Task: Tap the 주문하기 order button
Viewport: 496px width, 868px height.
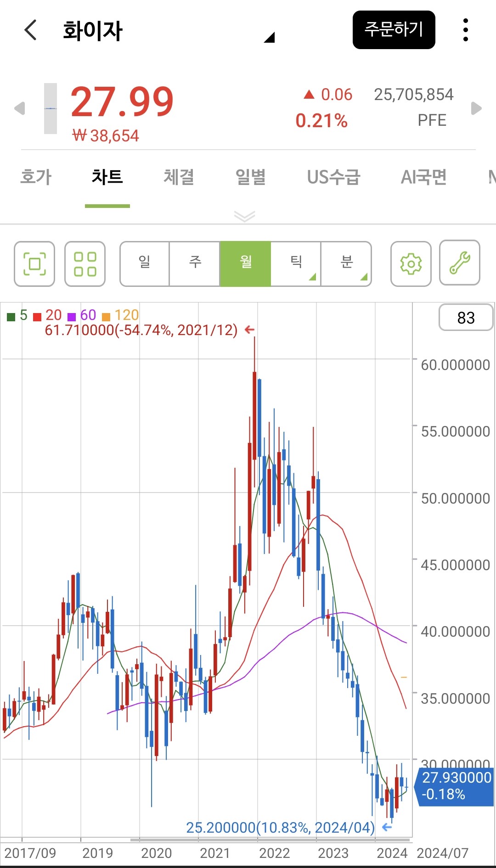Action: 394,30
